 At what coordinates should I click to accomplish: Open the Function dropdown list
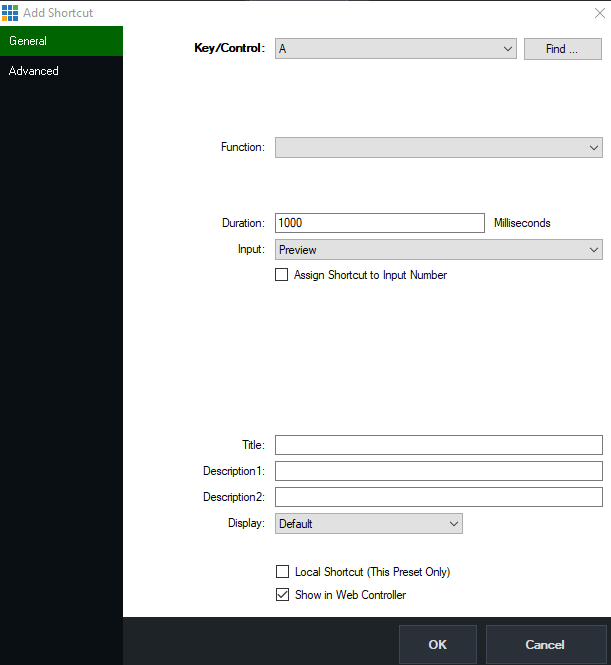click(x=438, y=148)
